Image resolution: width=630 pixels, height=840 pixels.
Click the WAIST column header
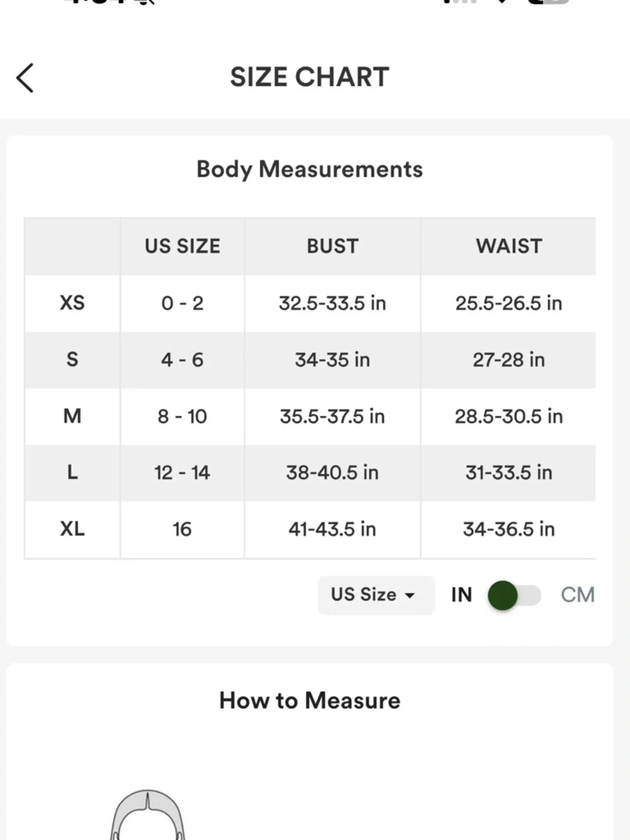(x=508, y=246)
